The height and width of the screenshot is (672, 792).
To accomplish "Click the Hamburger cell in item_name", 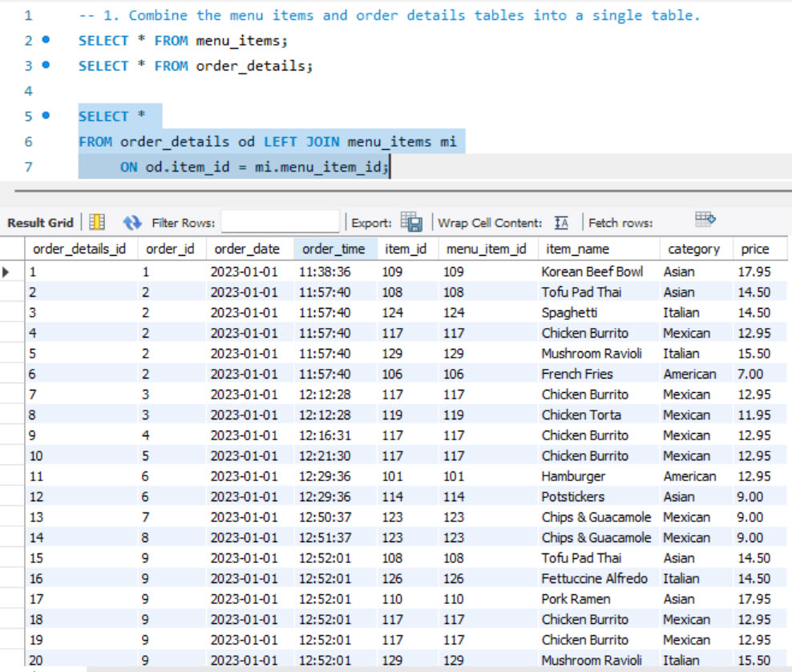I will coord(573,476).
